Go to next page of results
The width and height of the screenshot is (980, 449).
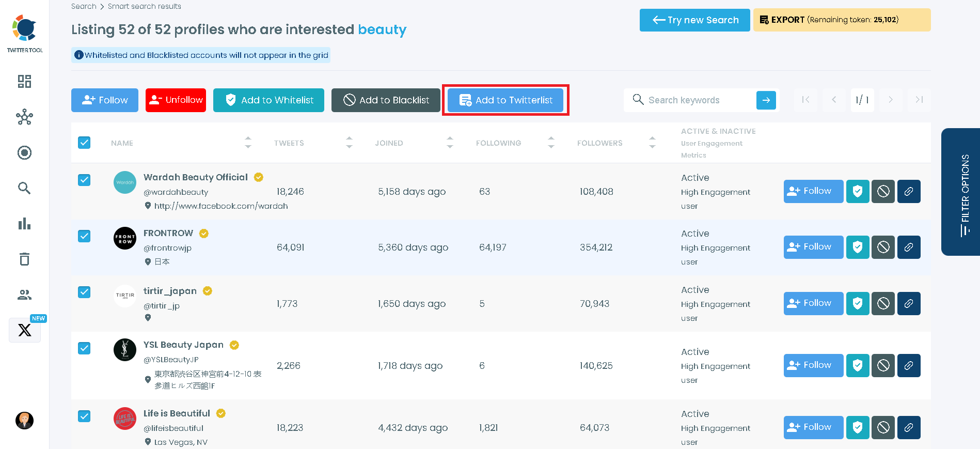click(891, 100)
